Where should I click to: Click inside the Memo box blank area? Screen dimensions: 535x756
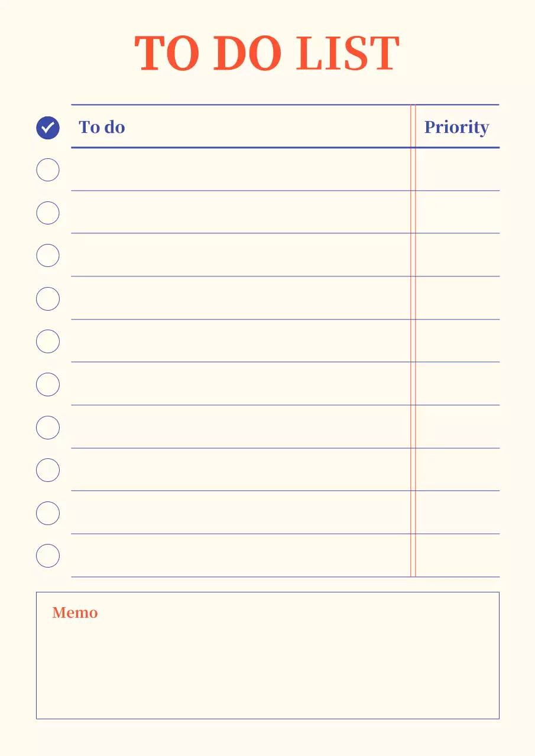(x=267, y=667)
